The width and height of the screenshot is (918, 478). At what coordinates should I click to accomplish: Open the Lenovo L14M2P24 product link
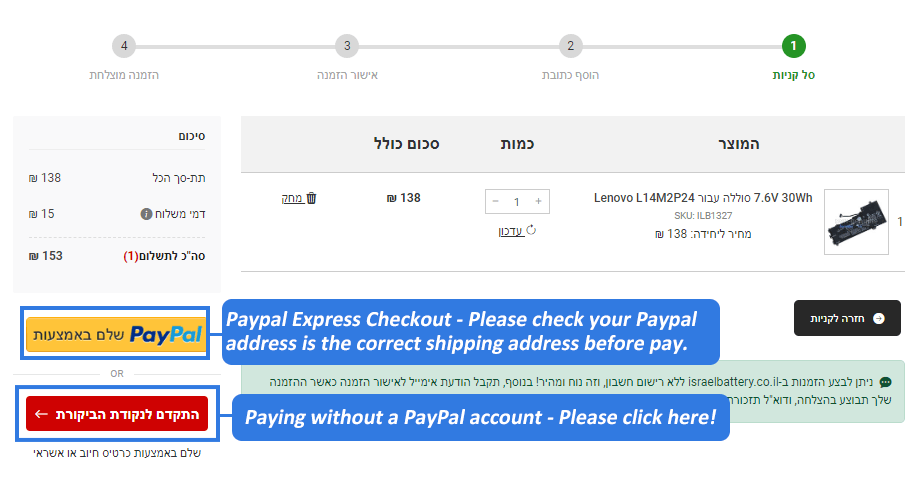[x=703, y=198]
